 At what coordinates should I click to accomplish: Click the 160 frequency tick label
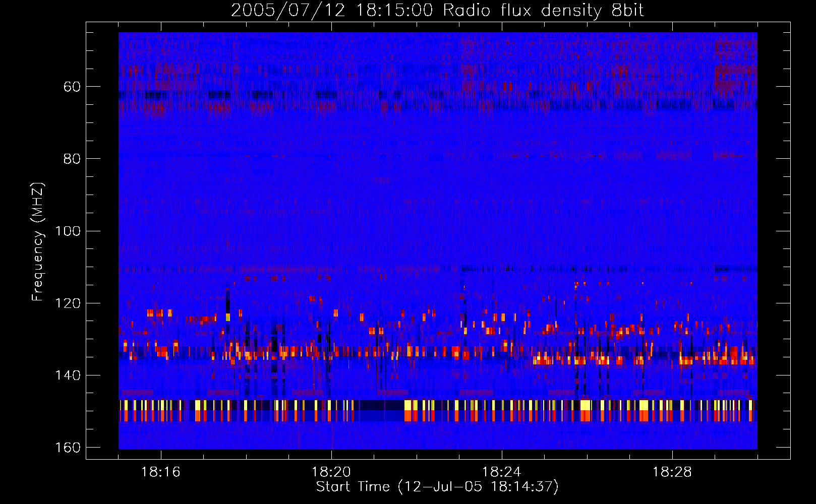coord(68,447)
